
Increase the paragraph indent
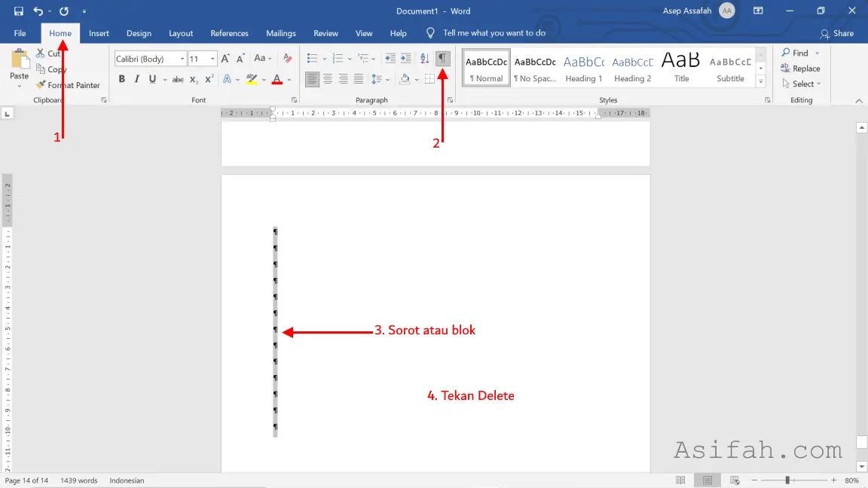406,59
